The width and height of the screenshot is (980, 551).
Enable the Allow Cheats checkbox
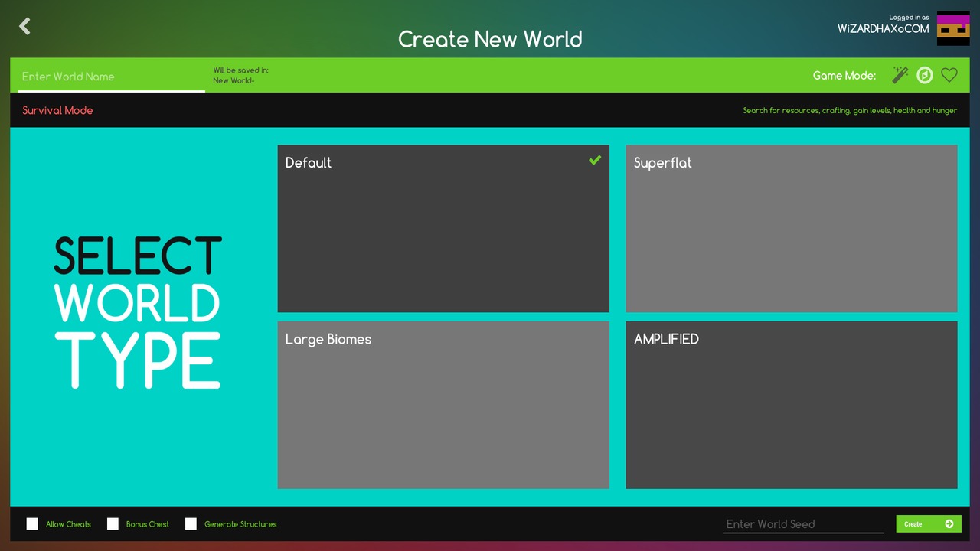click(x=32, y=524)
